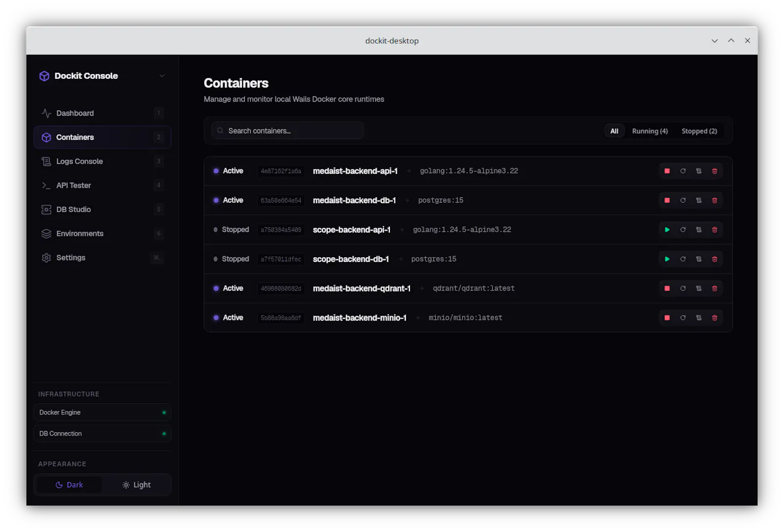This screenshot has height=532, width=784.
Task: Filter by Stopped (2) containers
Action: [x=699, y=131]
